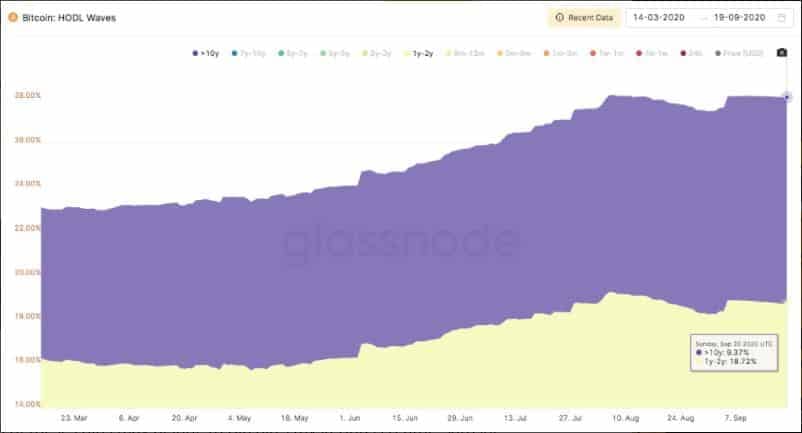Show the 6m-12m legend series
This screenshot has height=433, width=802.
click(x=465, y=53)
